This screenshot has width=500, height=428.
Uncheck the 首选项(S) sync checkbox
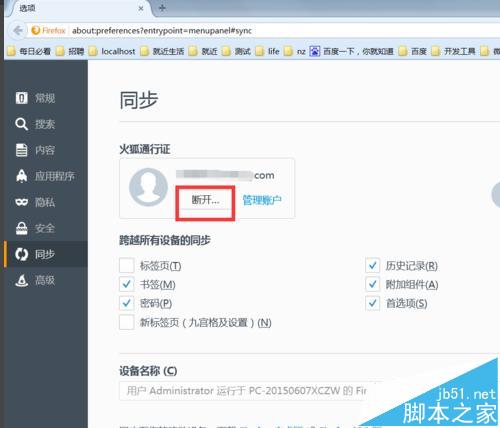(x=373, y=303)
